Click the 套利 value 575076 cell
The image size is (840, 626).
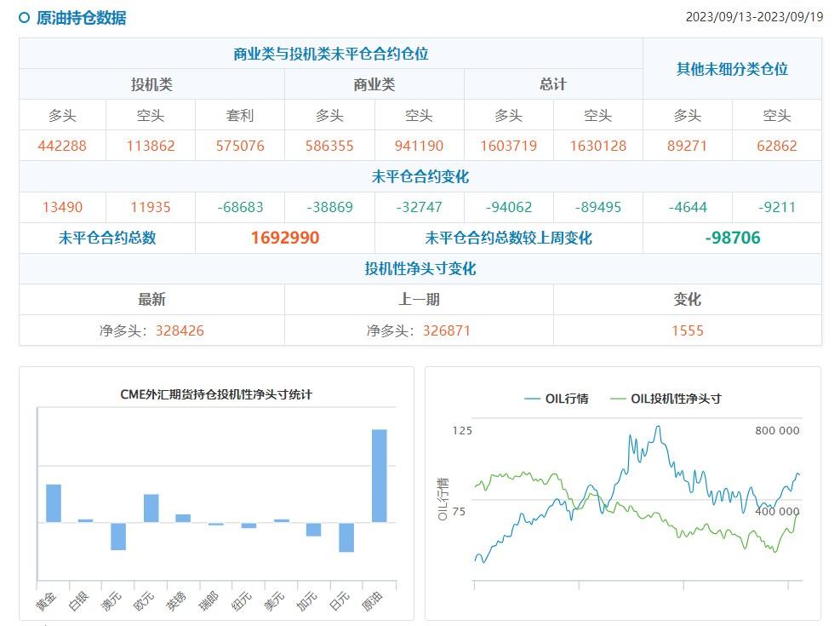point(240,146)
